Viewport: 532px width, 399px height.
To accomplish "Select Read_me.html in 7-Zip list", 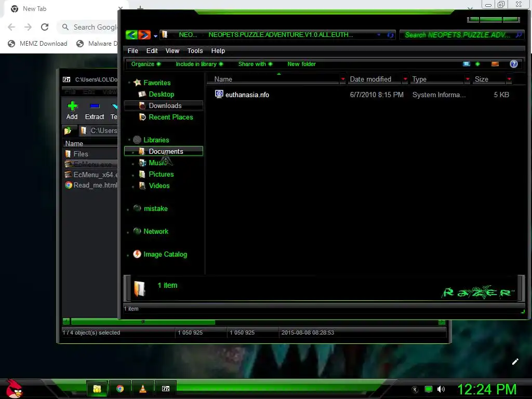I will pyautogui.click(x=91, y=185).
